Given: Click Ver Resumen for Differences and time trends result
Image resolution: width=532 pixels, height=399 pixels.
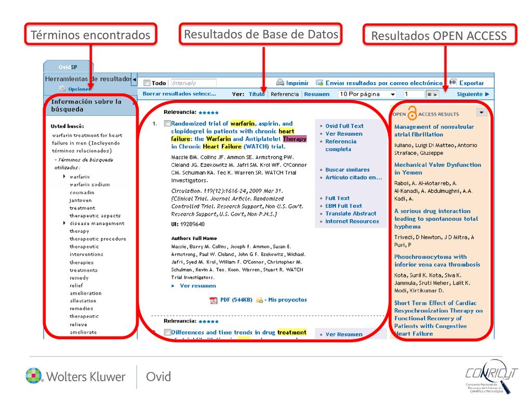Looking at the screenshot, I should 344,334.
